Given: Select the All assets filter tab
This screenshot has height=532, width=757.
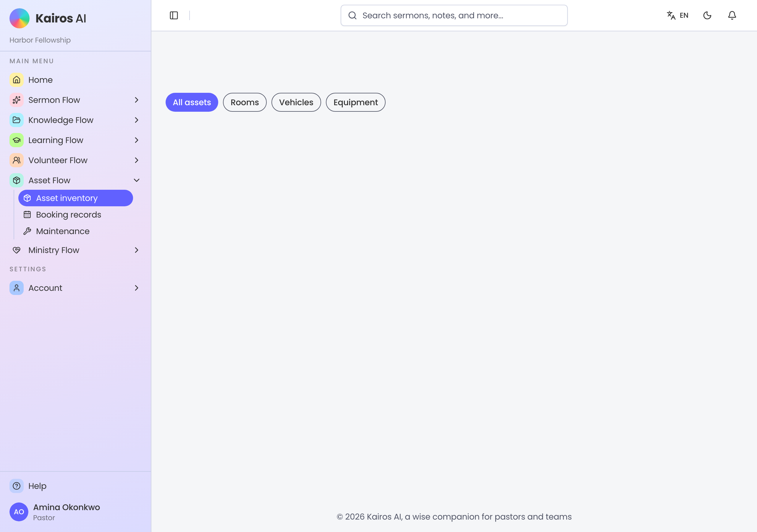Looking at the screenshot, I should tap(192, 102).
